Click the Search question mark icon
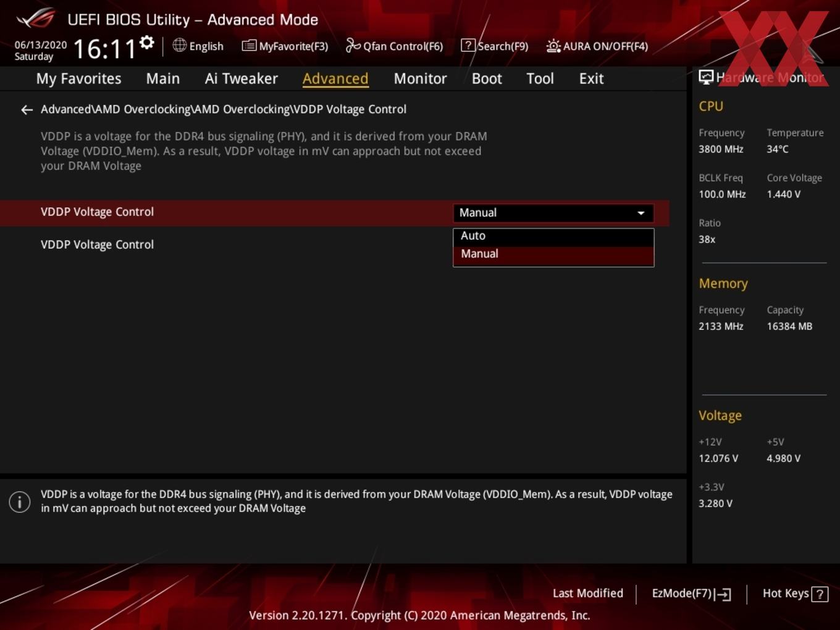 coord(468,45)
